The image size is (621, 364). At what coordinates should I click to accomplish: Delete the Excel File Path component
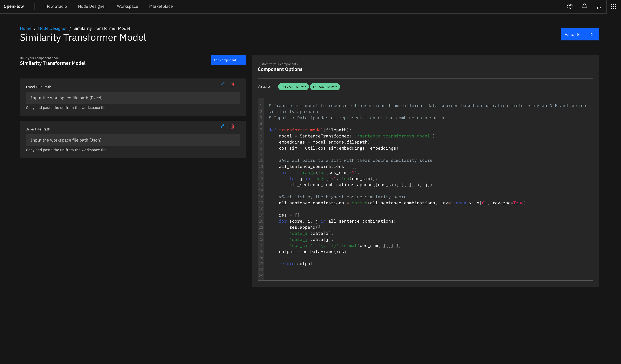232,84
